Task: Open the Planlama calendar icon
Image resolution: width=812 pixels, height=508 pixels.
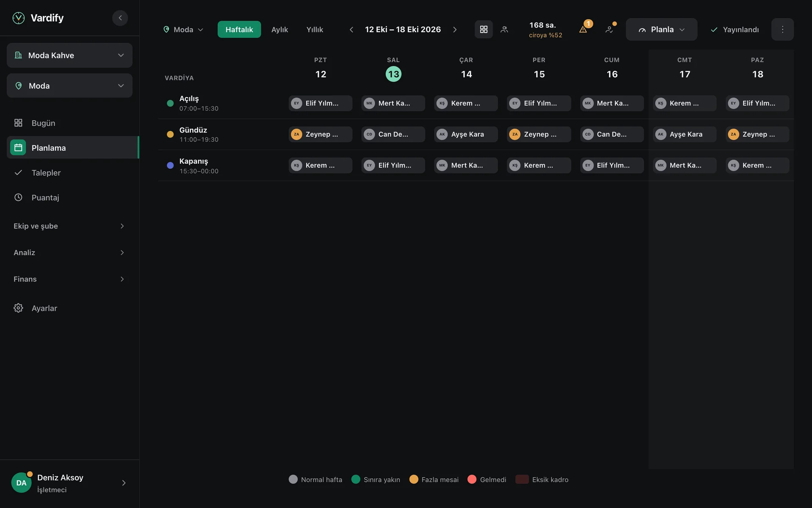Action: (18, 147)
